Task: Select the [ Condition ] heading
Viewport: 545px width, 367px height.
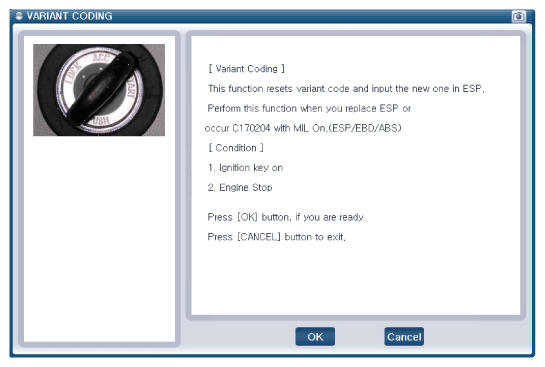Action: pyautogui.click(x=236, y=148)
